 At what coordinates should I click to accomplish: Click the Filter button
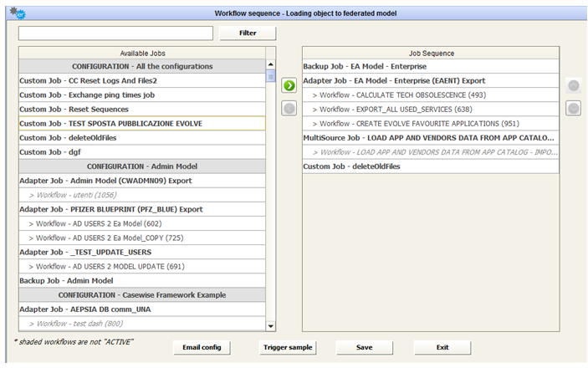pos(248,33)
